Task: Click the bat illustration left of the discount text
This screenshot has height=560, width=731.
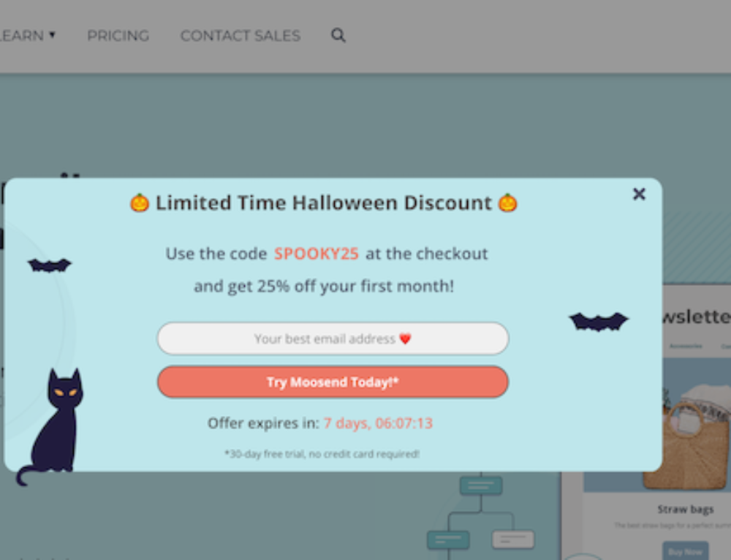Action: pos(49,265)
